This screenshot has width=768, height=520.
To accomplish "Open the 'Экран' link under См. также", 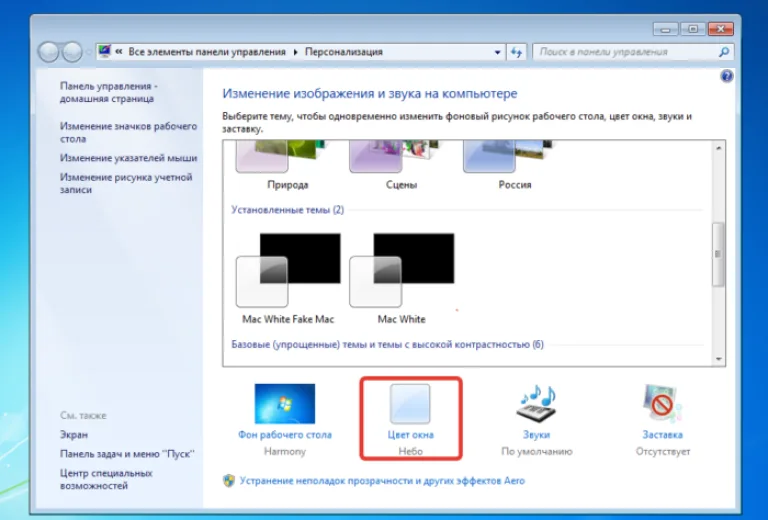I will 74,434.
